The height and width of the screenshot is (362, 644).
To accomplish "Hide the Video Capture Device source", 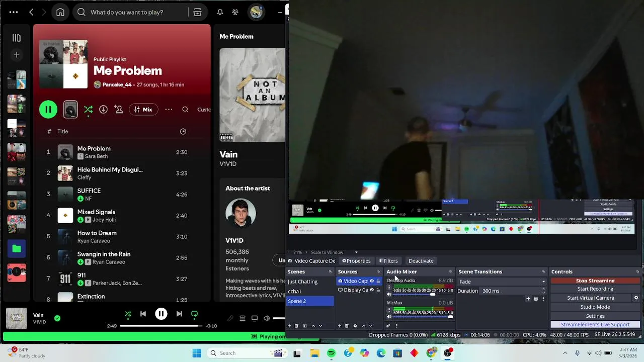I will pyautogui.click(x=372, y=281).
